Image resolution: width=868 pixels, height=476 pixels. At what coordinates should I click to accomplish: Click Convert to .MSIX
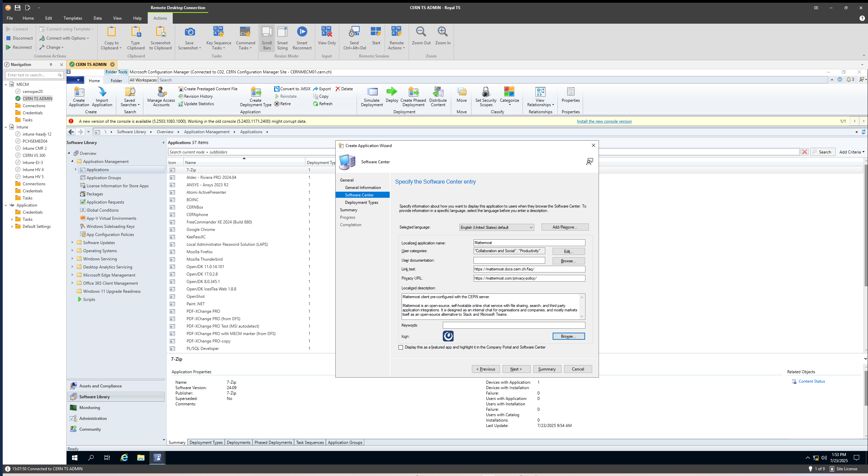tap(292, 89)
